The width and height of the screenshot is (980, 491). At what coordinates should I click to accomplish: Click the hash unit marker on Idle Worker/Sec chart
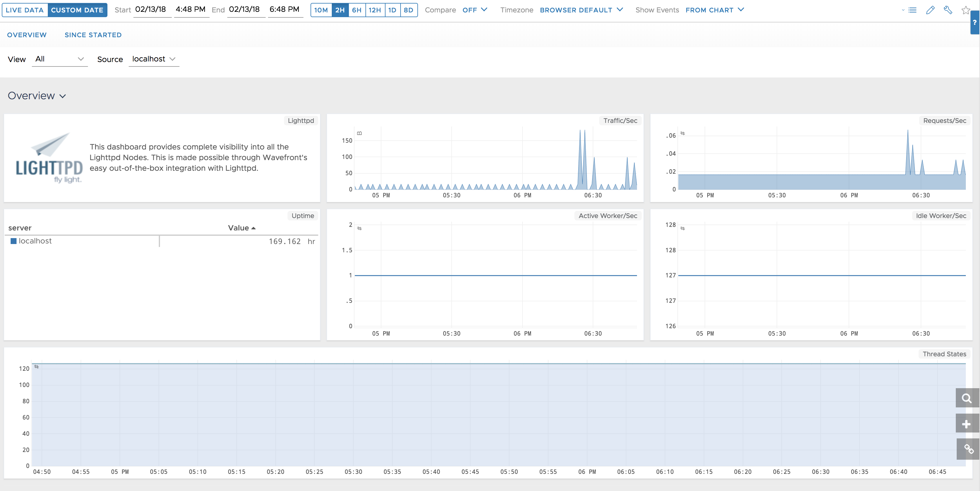click(682, 228)
